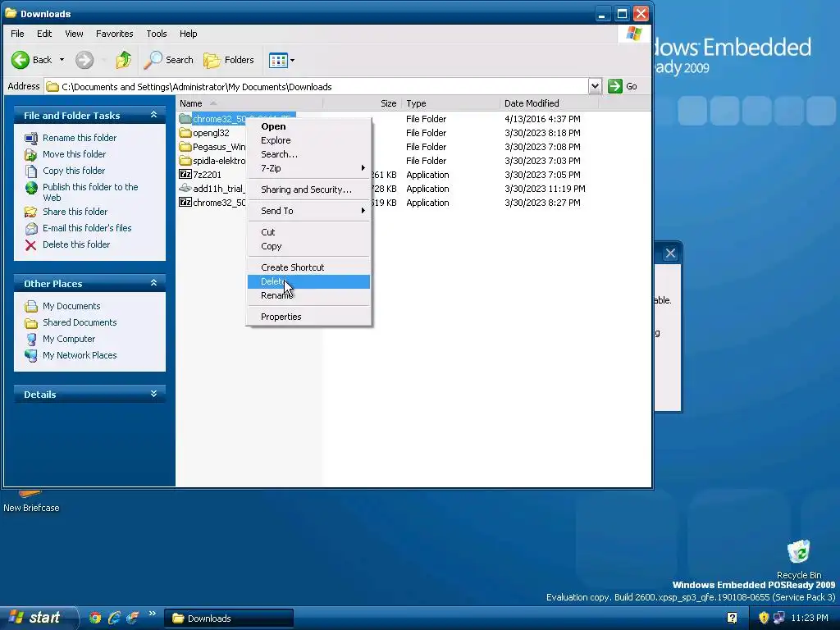Viewport: 840px width, 630px height.
Task: Go to Shared Documents link
Action: click(80, 322)
